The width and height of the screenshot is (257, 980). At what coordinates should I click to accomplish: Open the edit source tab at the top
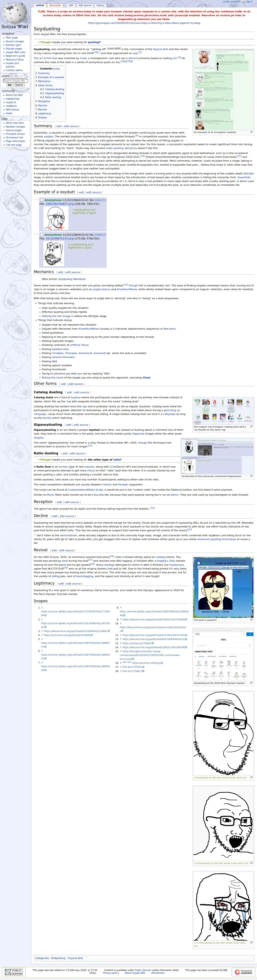[85, 5]
